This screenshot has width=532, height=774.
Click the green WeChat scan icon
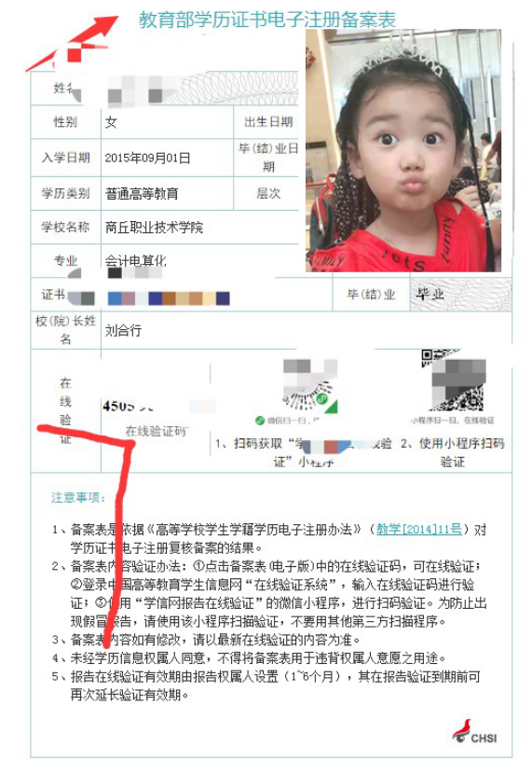[260, 420]
